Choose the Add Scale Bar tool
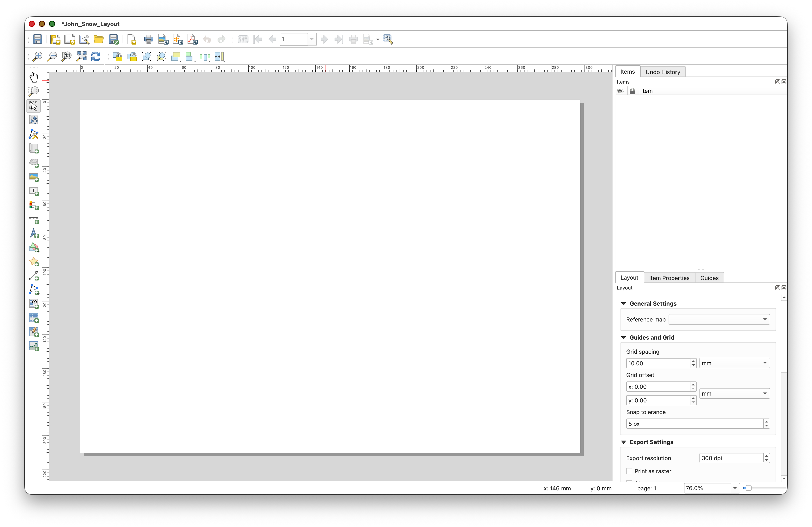Viewport: 812px width, 527px height. [34, 220]
